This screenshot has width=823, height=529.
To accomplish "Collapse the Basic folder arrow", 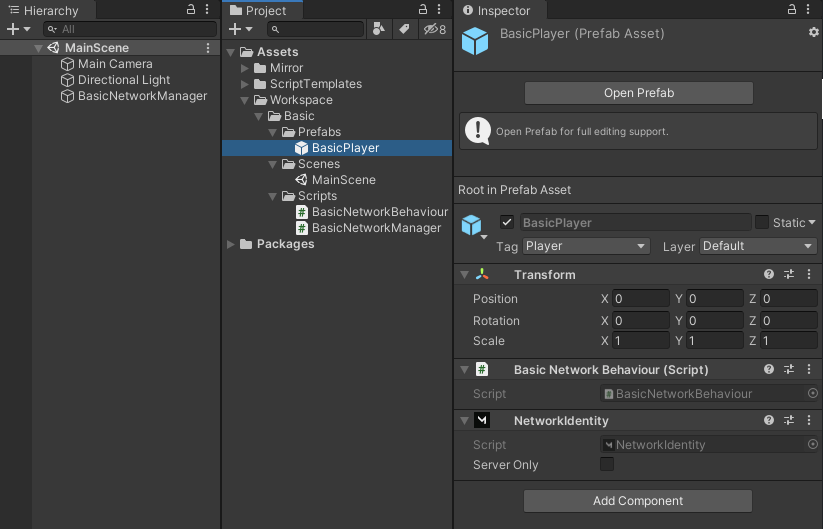I will [259, 116].
